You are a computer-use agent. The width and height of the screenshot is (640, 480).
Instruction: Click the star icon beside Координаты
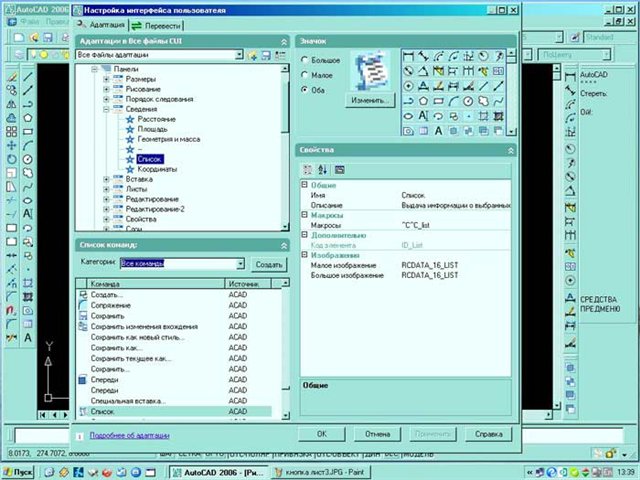pyautogui.click(x=129, y=169)
